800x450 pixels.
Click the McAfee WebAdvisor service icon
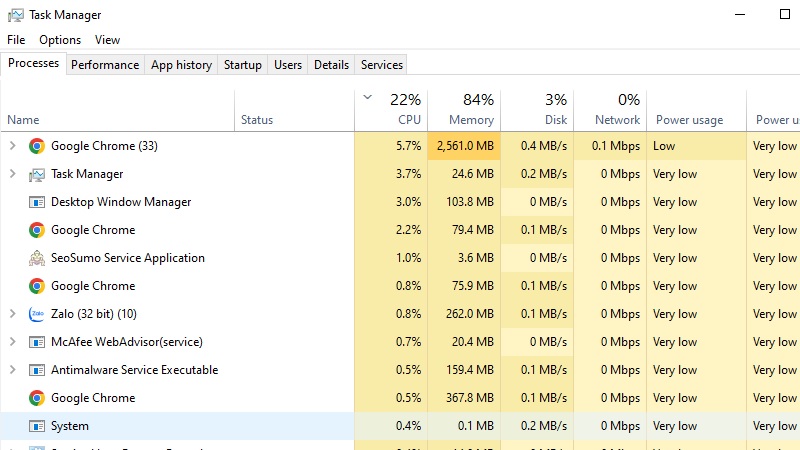pos(37,342)
